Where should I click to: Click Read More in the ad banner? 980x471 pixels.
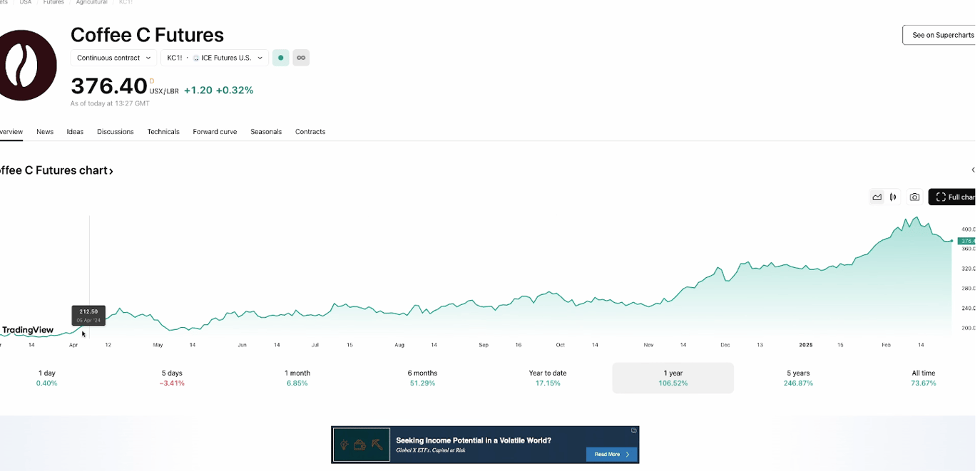(612, 454)
